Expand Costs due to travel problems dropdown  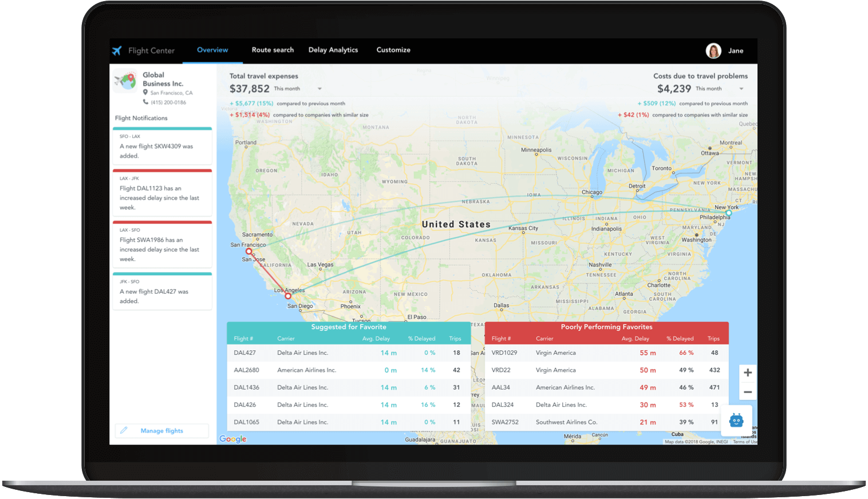[x=741, y=89]
